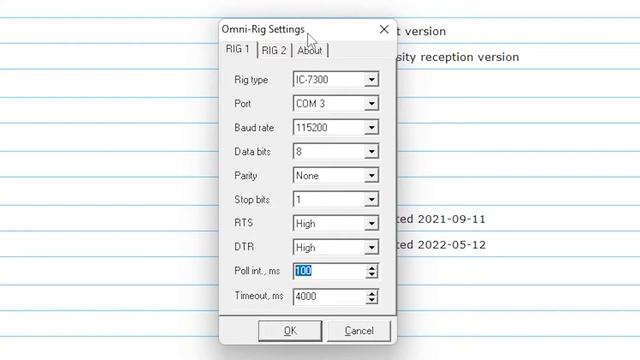
Task: Switch to the RIG 1 tab
Action: pos(238,49)
